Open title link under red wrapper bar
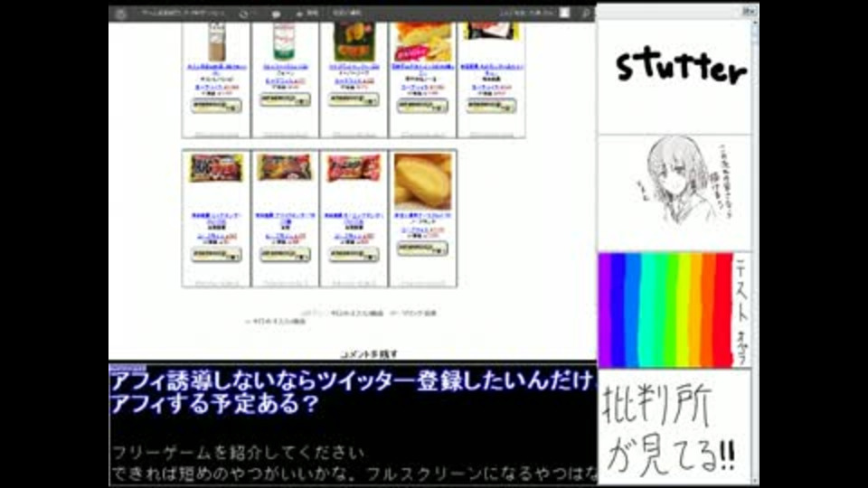The width and height of the screenshot is (868, 488). [x=354, y=218]
